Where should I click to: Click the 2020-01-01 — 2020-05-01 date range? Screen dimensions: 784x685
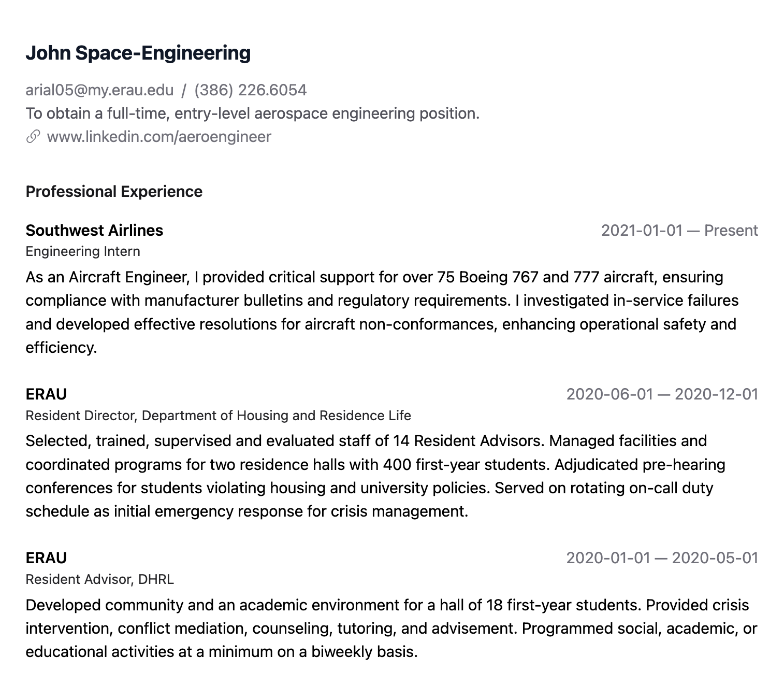[x=662, y=558]
